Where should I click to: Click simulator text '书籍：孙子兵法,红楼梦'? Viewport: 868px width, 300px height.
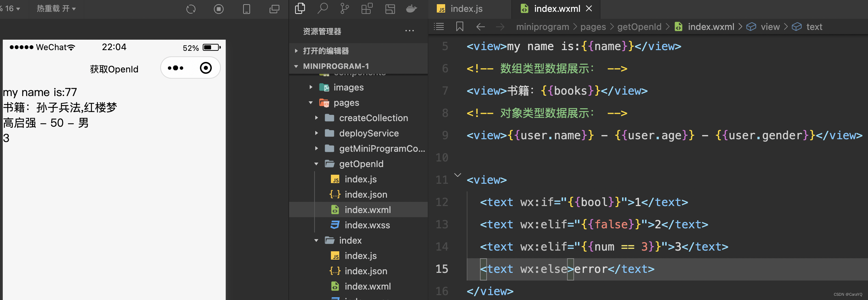60,108
